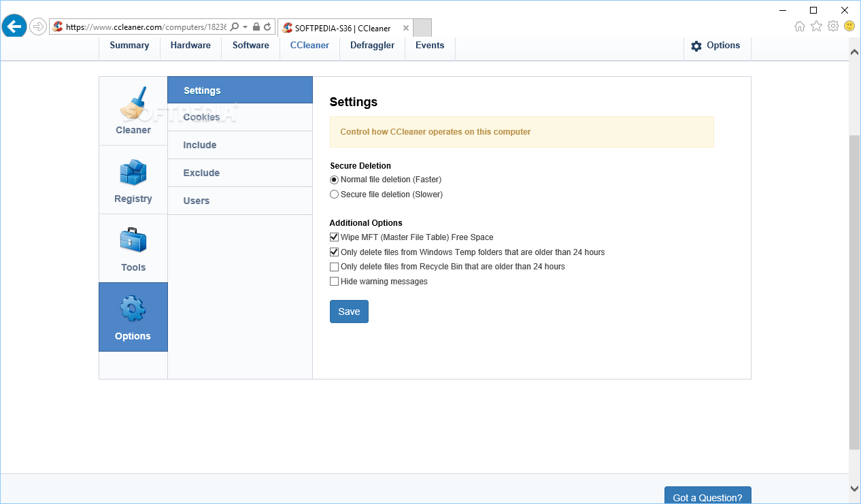This screenshot has height=504, width=861.
Task: Open the Exclude submenu item
Action: (240, 173)
